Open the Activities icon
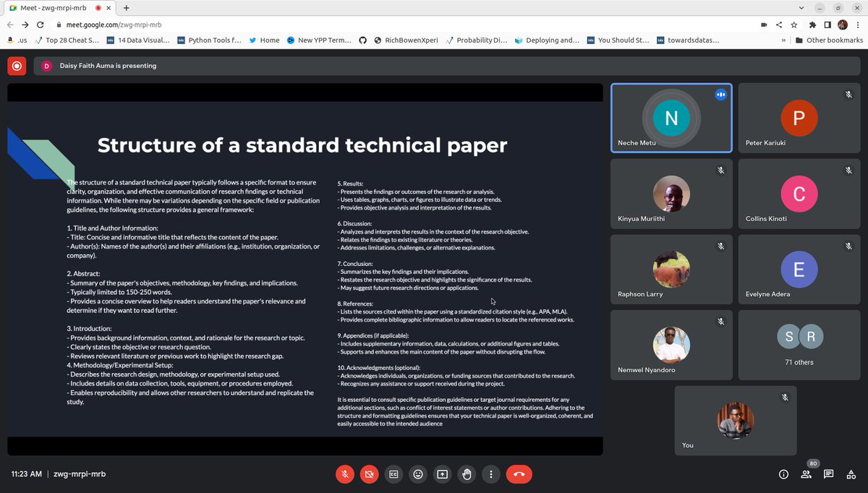This screenshot has width=868, height=493. [x=851, y=474]
